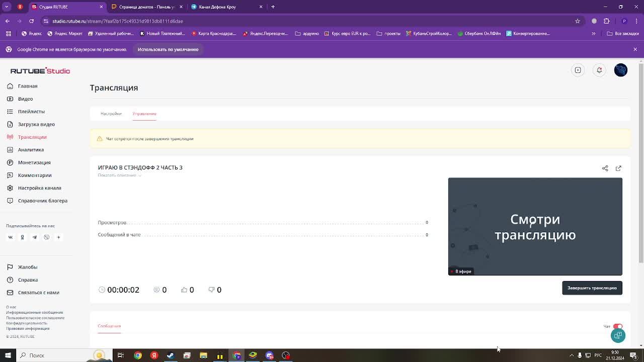Viewport: 644px width, 362px height.
Task: Click the add video icon in header
Action: pyautogui.click(x=578, y=70)
